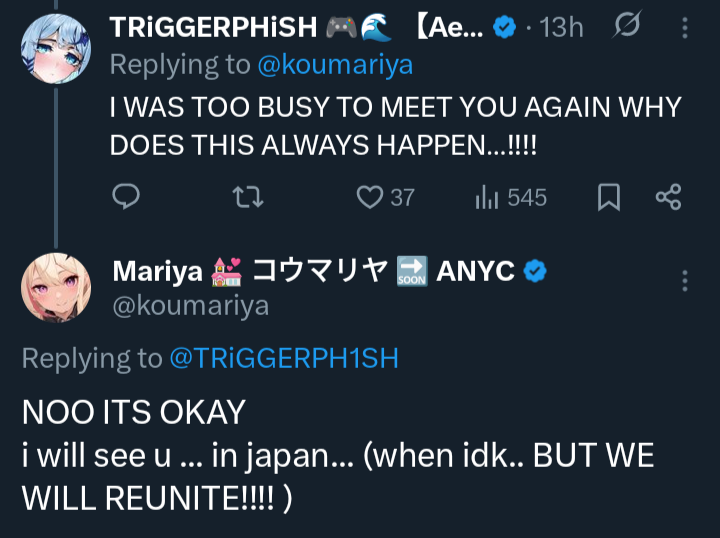This screenshot has width=720, height=538.
Task: Click the verified badge next to ANYC
Action: click(x=535, y=271)
